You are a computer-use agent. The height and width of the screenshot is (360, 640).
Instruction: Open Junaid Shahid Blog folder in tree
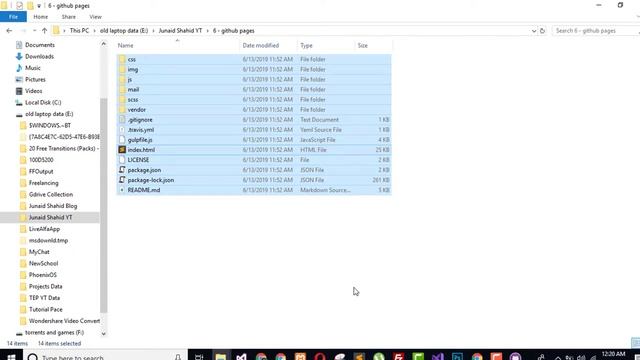coord(53,206)
